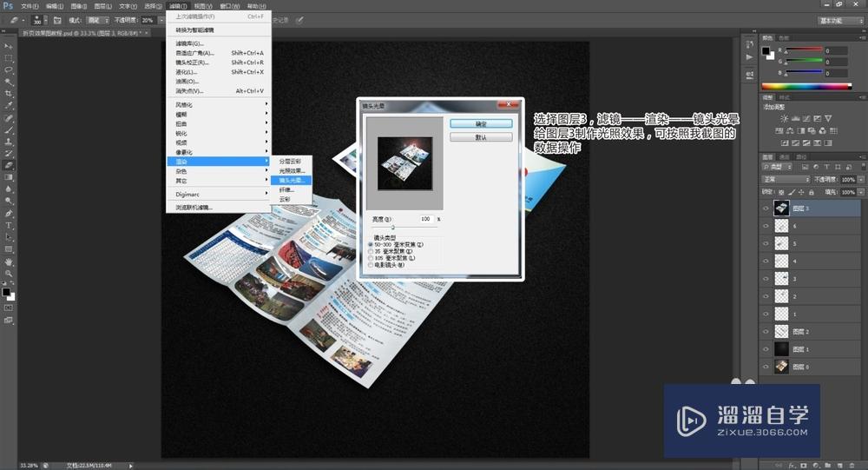Open the brush preset picker dropdown

point(45,20)
